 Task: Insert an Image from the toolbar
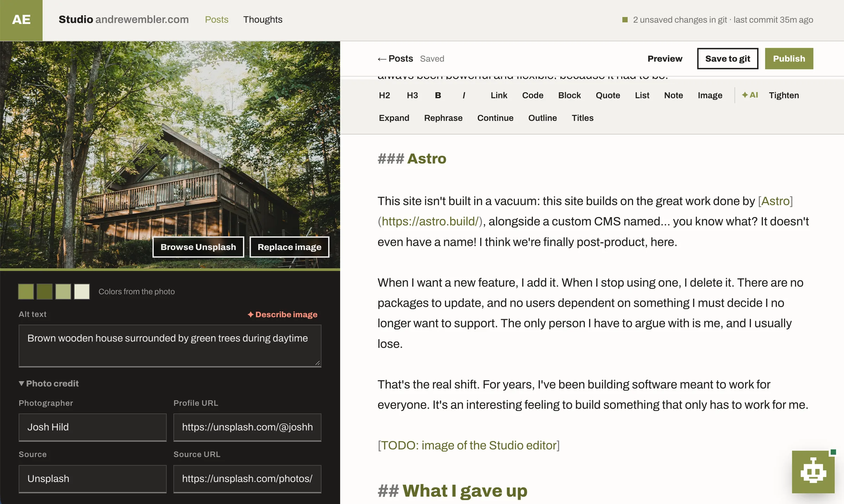point(710,95)
